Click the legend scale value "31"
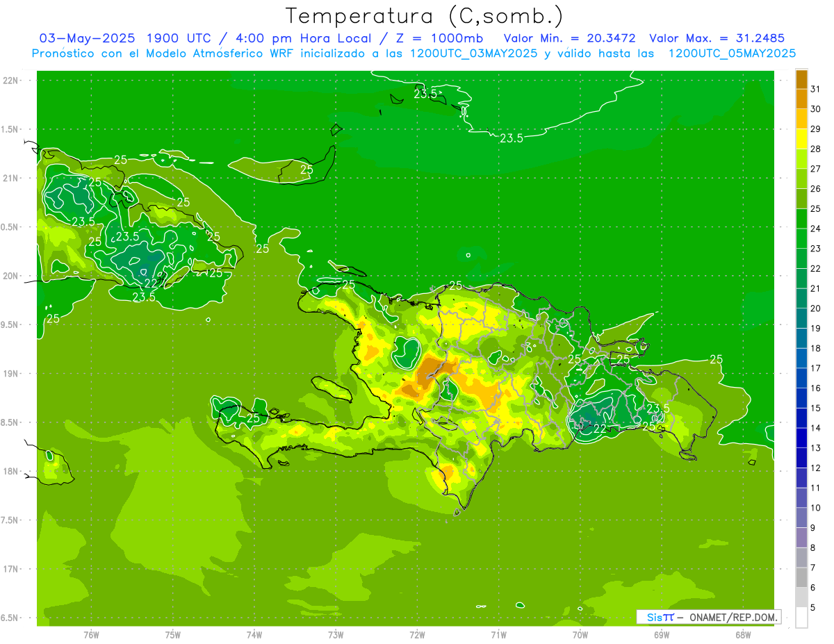Image resolution: width=834 pixels, height=644 pixels. pyautogui.click(x=816, y=89)
